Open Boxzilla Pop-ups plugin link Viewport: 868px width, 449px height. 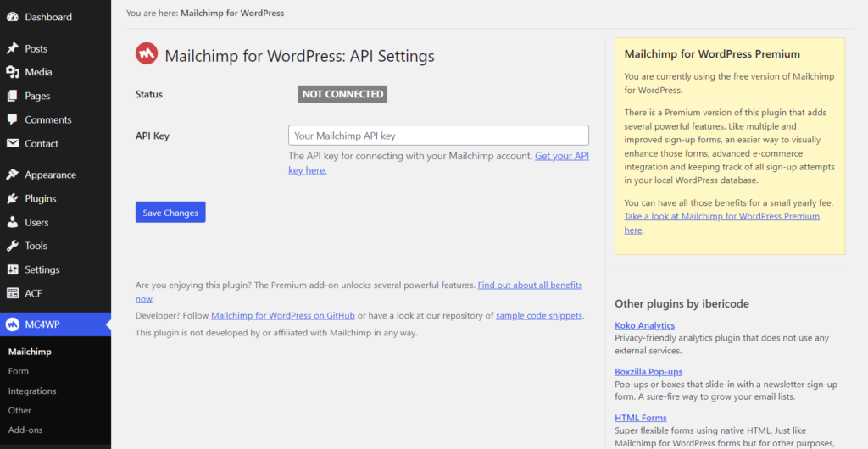pyautogui.click(x=648, y=372)
